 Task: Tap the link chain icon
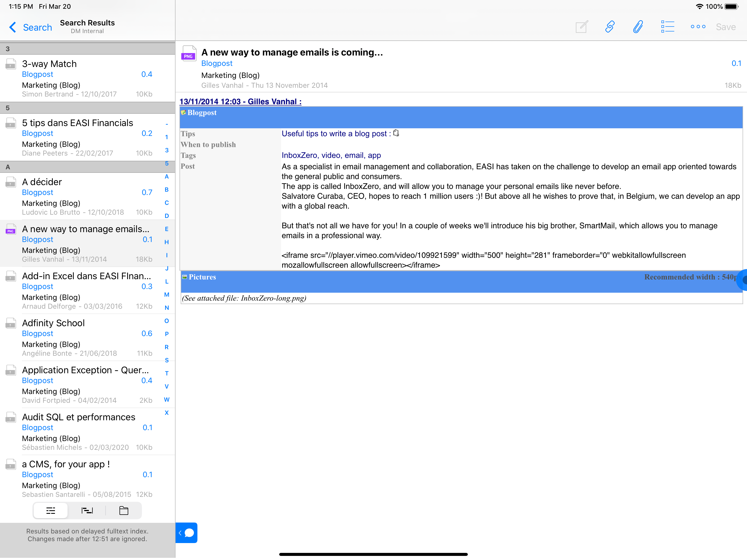[609, 27]
